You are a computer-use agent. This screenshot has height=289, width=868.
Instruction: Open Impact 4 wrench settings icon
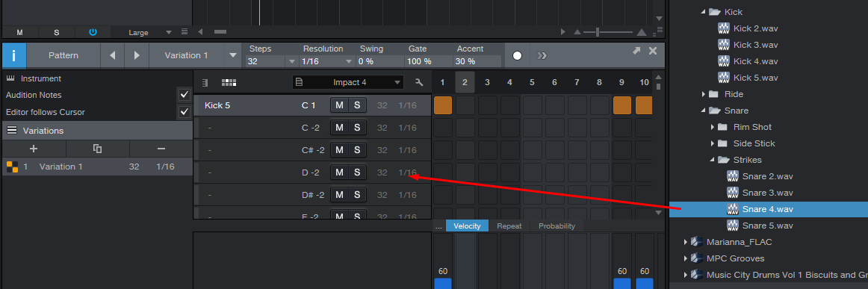[419, 82]
